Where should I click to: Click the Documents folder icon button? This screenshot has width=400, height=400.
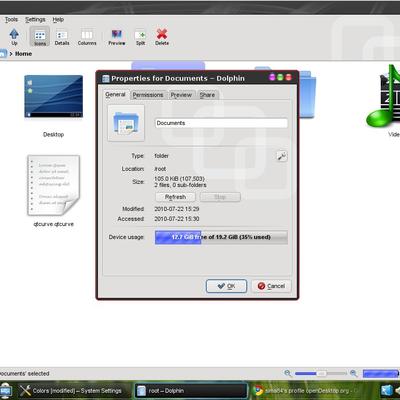pos(126,123)
